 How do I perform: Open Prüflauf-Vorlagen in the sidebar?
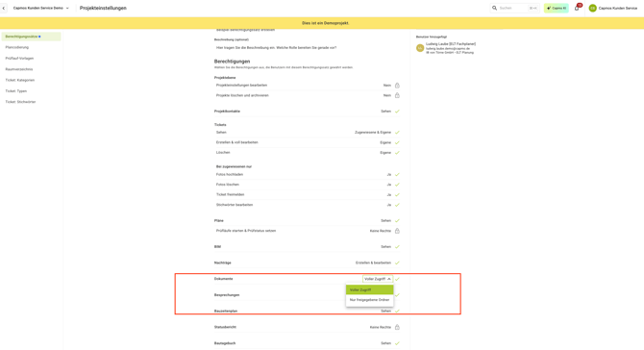(x=19, y=59)
